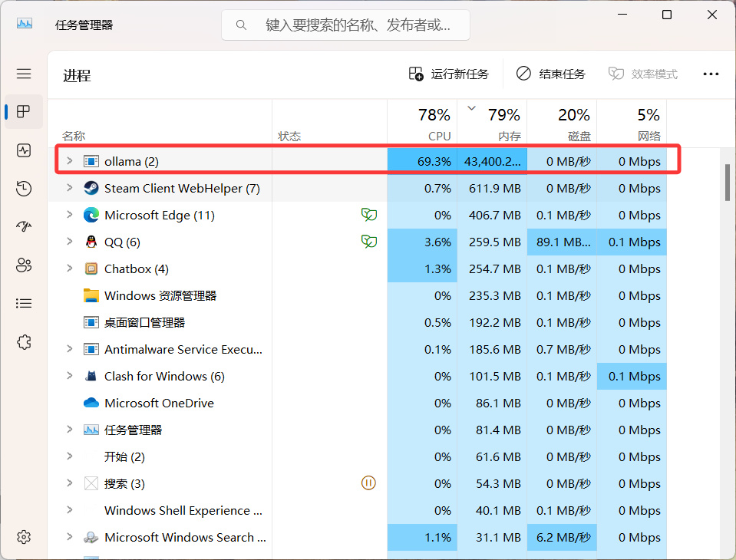Click the Clash for Windows cat icon

click(x=91, y=376)
